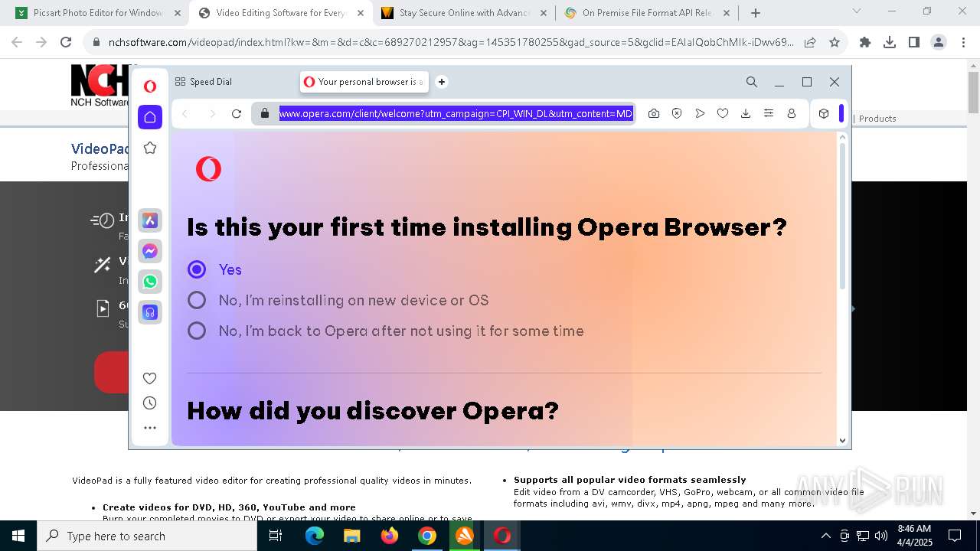The width and height of the screenshot is (980, 551).
Task: View site security lock in Opera address bar
Action: click(x=265, y=113)
